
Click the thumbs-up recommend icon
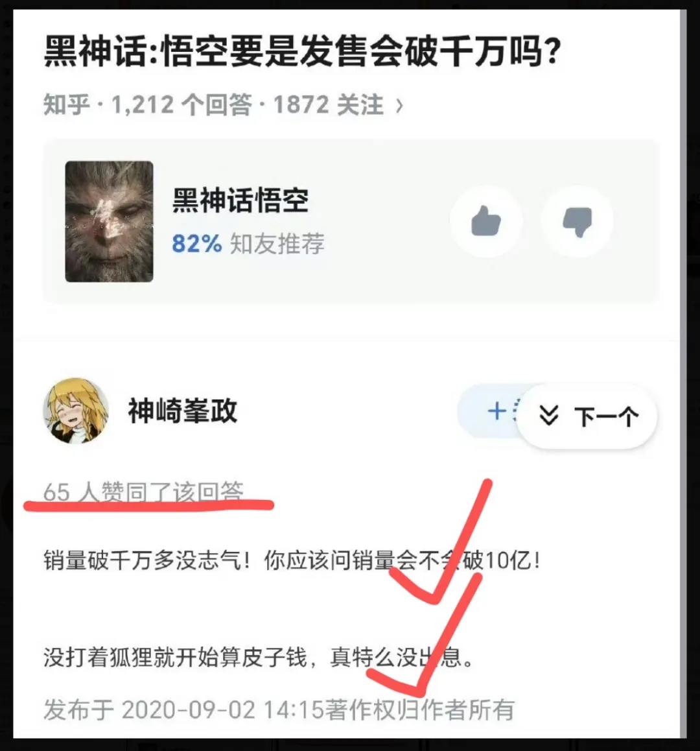pyautogui.click(x=487, y=221)
